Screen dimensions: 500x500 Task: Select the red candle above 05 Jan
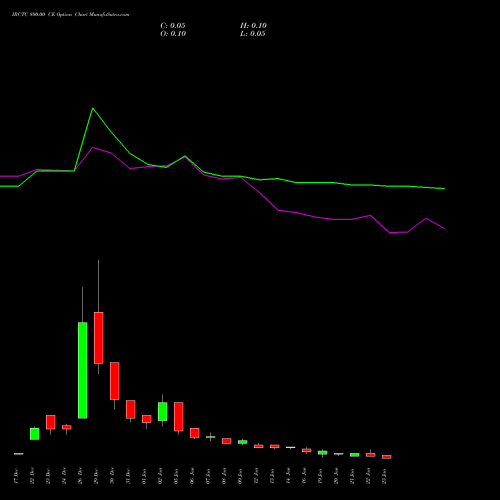pos(179,417)
